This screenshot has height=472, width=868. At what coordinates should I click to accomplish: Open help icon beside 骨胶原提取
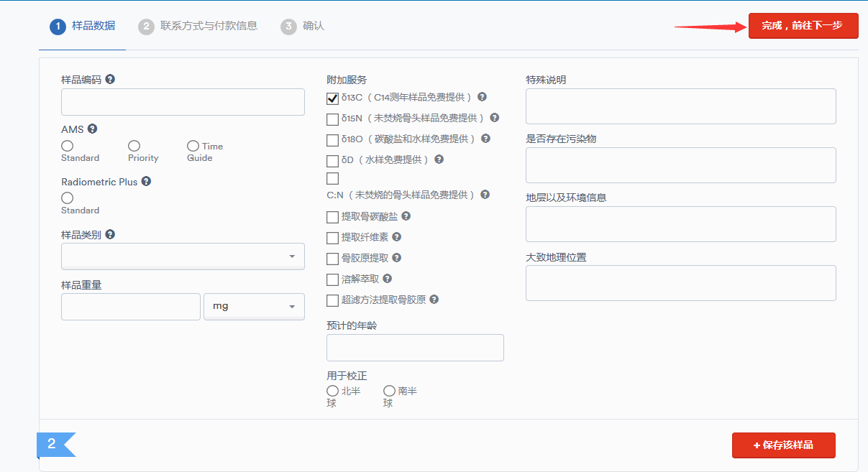[x=396, y=257]
